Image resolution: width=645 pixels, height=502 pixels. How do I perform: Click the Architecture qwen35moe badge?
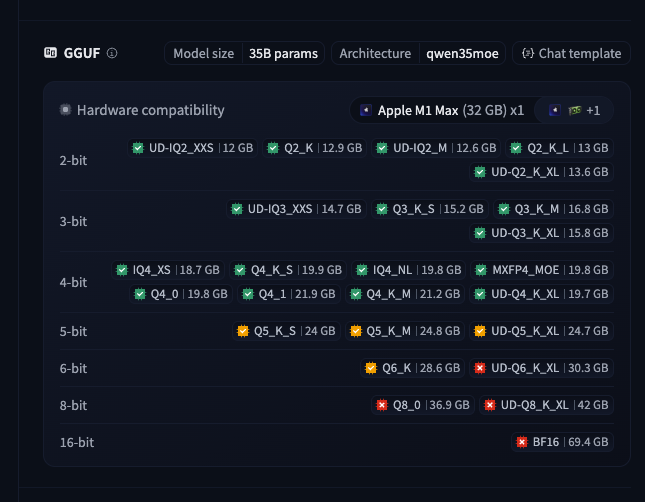coord(418,53)
